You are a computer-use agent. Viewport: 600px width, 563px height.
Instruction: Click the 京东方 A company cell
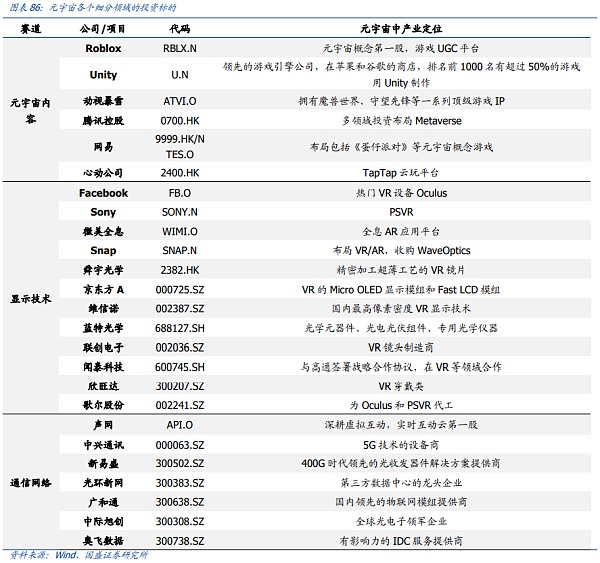pyautogui.click(x=103, y=290)
